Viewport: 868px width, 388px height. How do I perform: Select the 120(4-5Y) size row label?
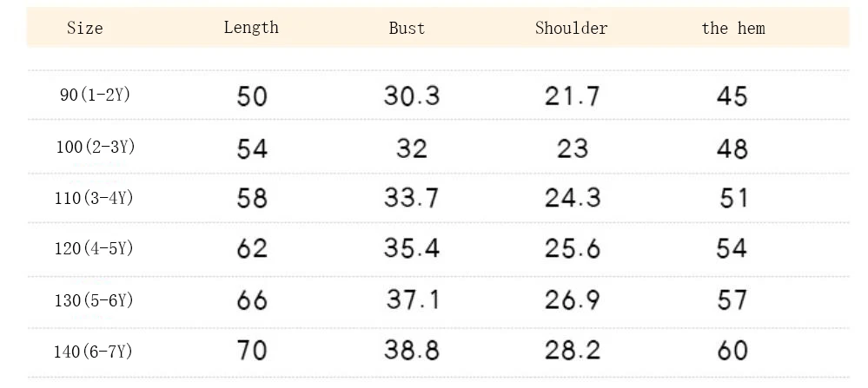point(95,249)
